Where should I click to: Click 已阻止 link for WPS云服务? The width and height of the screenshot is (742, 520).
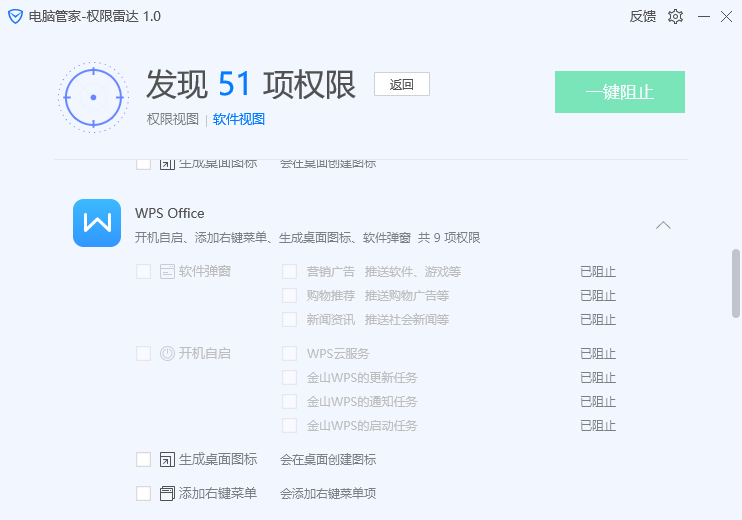tap(598, 353)
